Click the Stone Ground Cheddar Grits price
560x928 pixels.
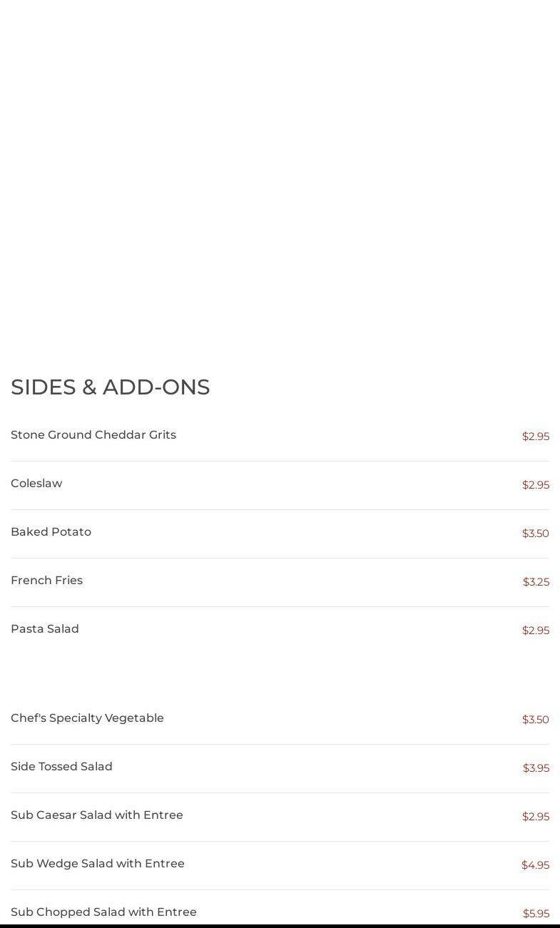point(535,437)
